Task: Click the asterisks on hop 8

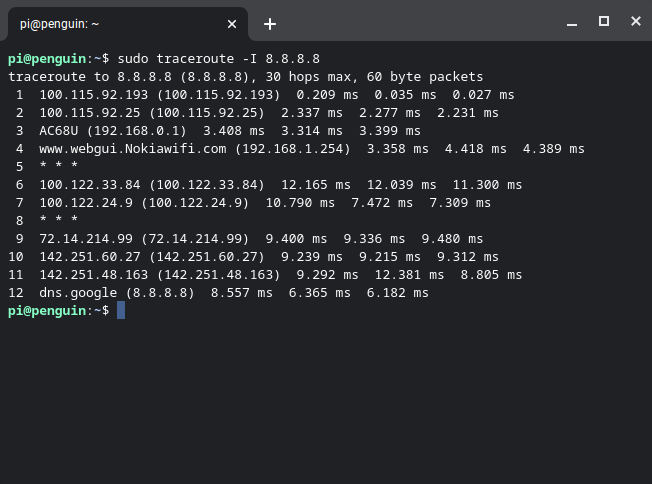Action: point(59,219)
